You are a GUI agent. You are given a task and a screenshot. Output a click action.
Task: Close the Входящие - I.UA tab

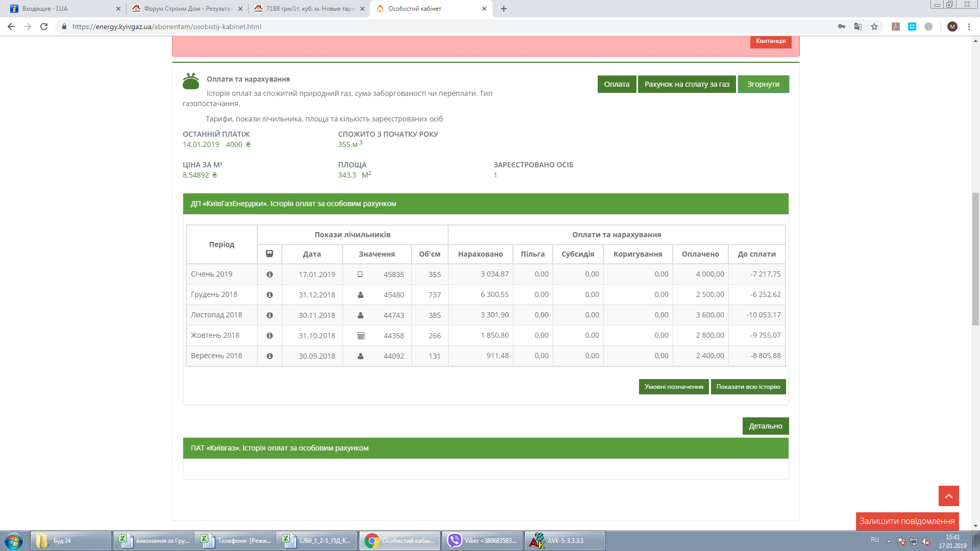(118, 9)
